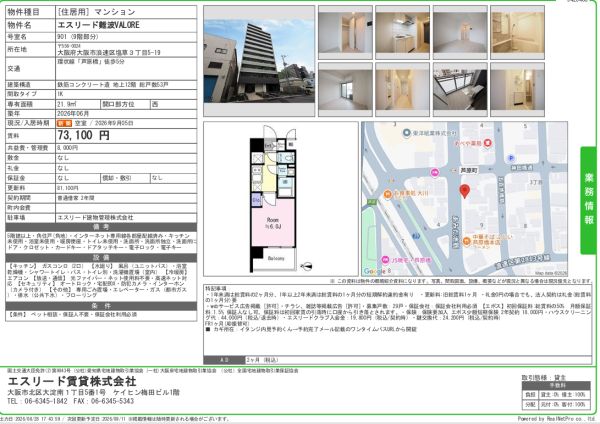Click the 専有面積 value 21.9㎡
The image size is (600, 424).
[67, 104]
